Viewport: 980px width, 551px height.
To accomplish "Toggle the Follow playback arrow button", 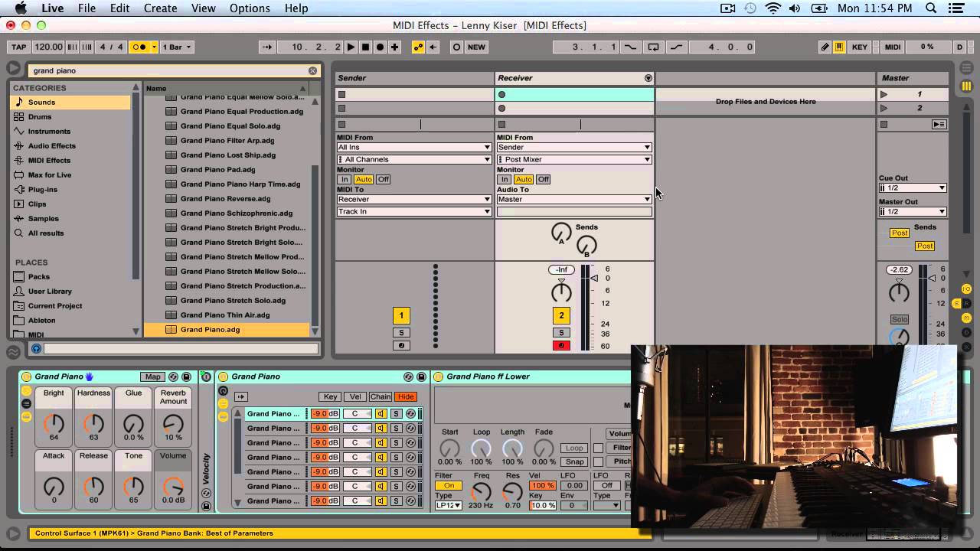I will click(266, 47).
